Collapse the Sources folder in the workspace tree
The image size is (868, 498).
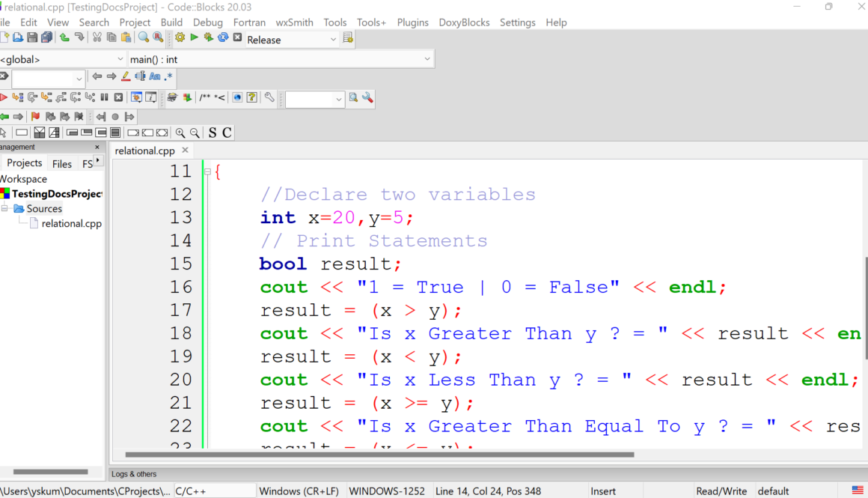pos(4,208)
